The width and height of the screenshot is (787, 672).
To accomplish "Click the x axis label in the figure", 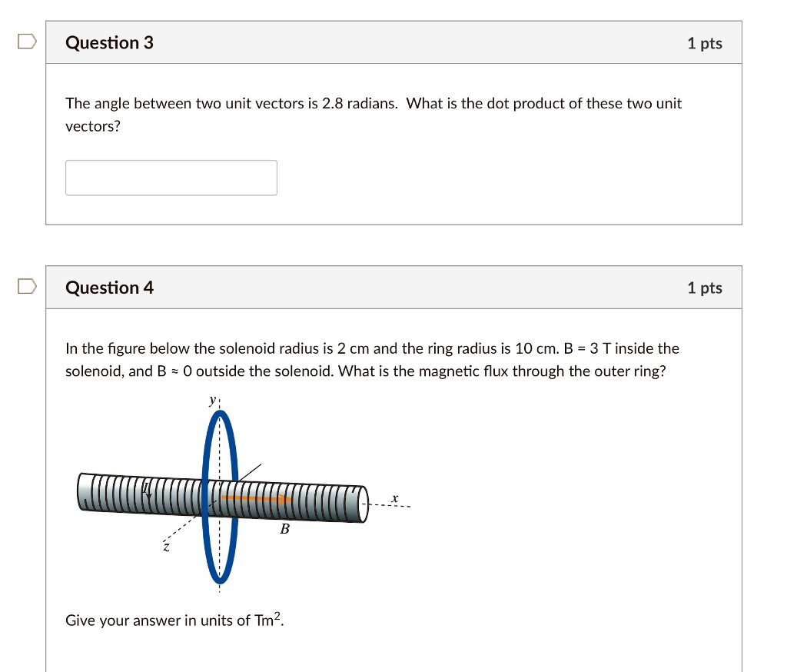I will pyautogui.click(x=394, y=499).
